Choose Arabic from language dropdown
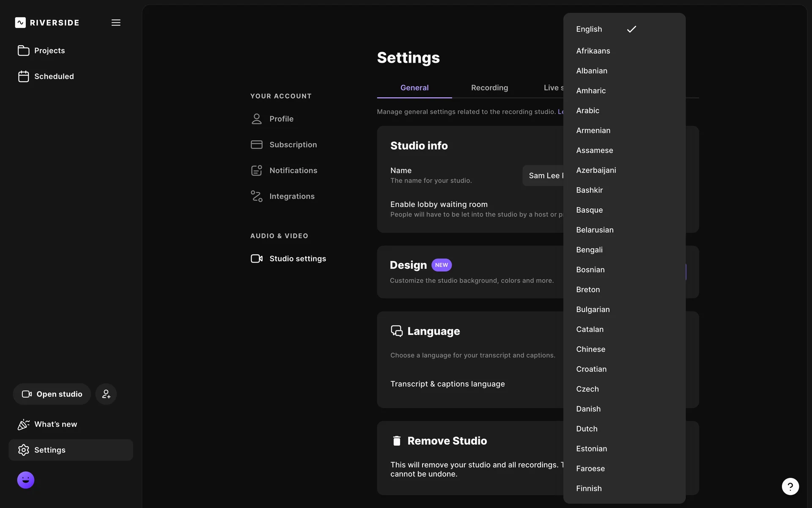 [x=587, y=110]
